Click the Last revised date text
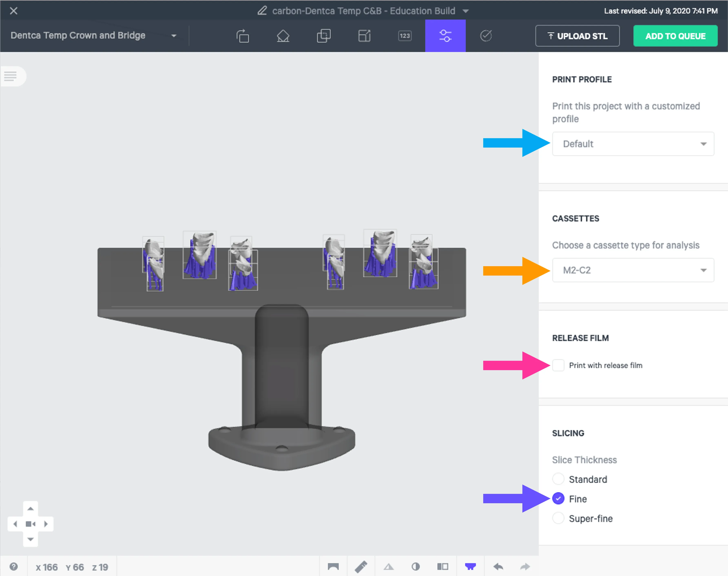 (661, 11)
